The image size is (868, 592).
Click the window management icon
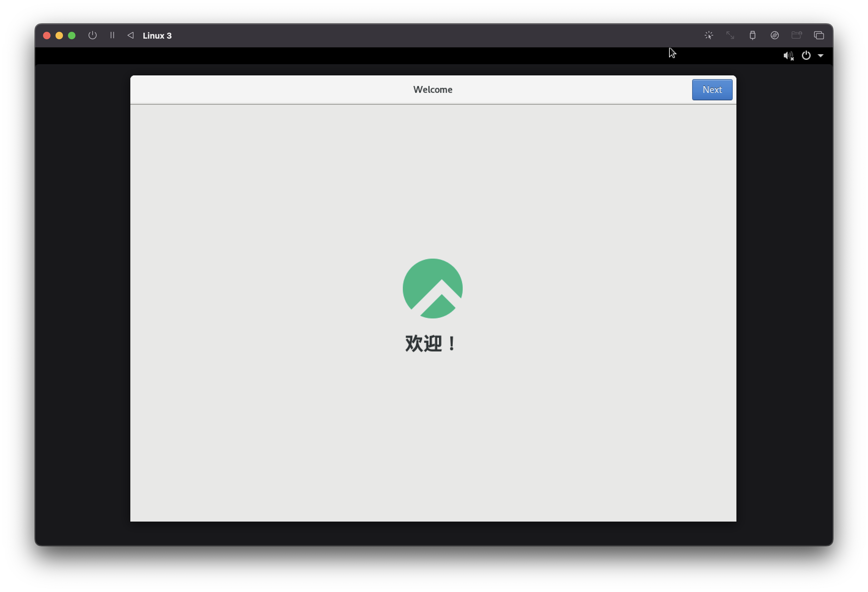coord(819,36)
